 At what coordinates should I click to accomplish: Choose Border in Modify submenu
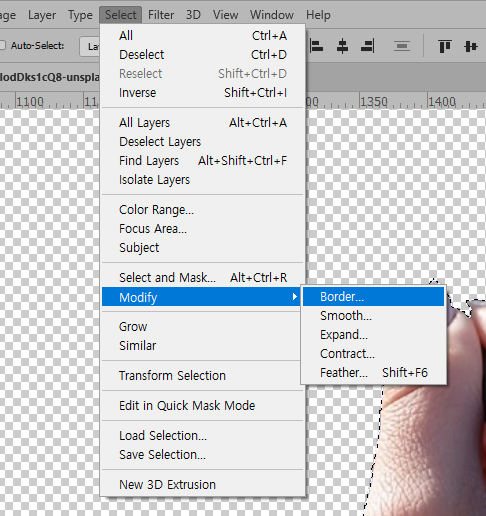374,296
